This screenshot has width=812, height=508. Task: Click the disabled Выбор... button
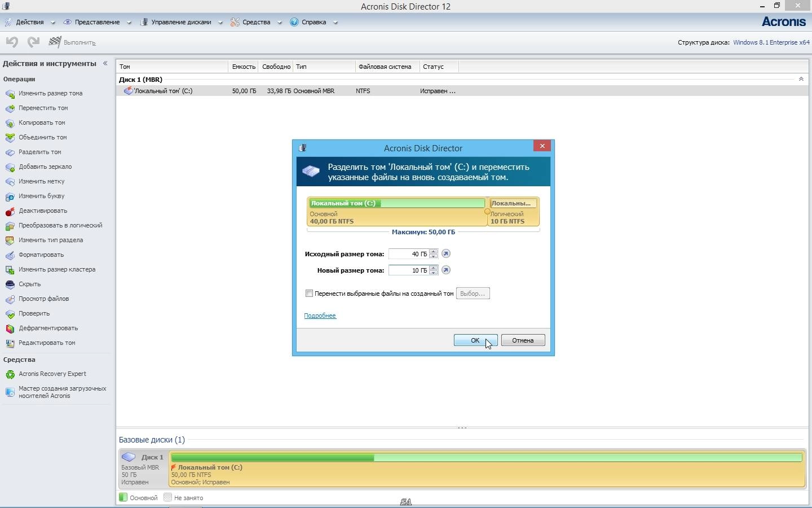tap(473, 294)
